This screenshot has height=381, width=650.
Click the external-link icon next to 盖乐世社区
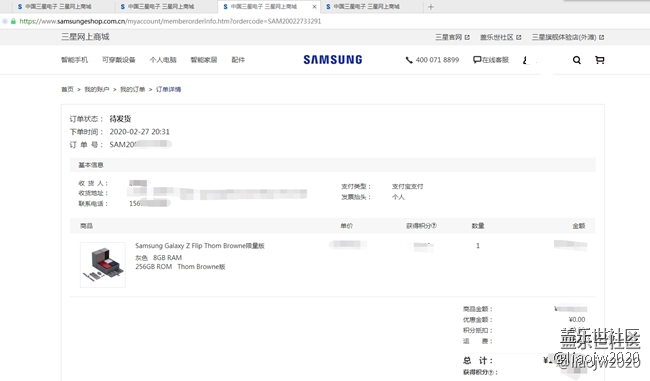(x=519, y=37)
